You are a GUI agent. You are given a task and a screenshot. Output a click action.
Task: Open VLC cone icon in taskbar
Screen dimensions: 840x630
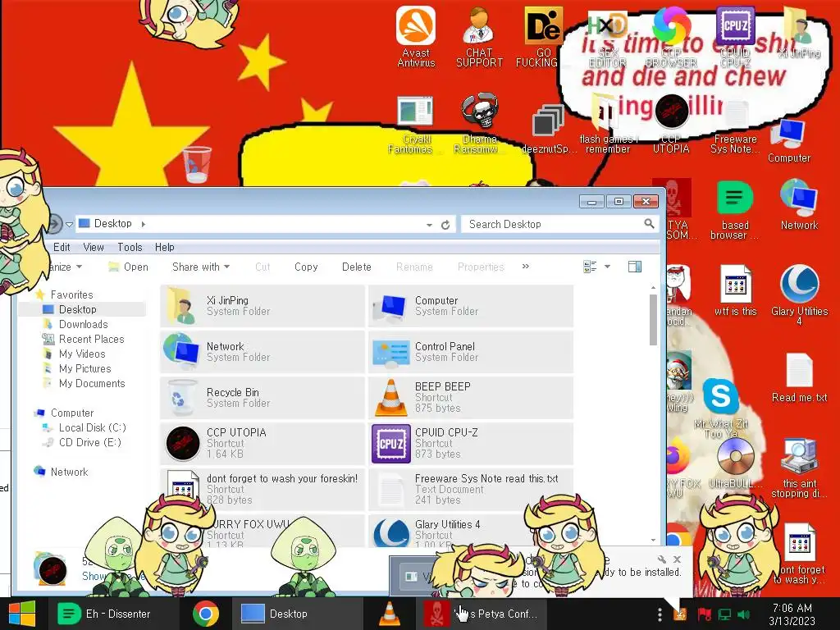[390, 614]
